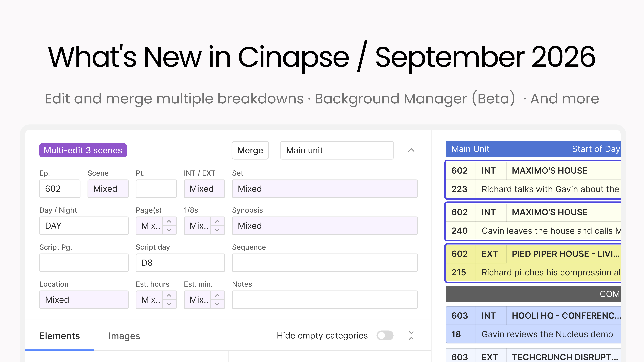The height and width of the screenshot is (362, 644).
Task: Click the Merge button
Action: pos(250,150)
